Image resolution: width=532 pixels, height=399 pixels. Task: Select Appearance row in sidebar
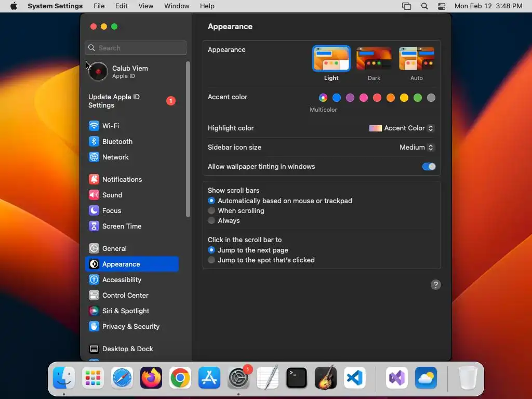(x=131, y=264)
